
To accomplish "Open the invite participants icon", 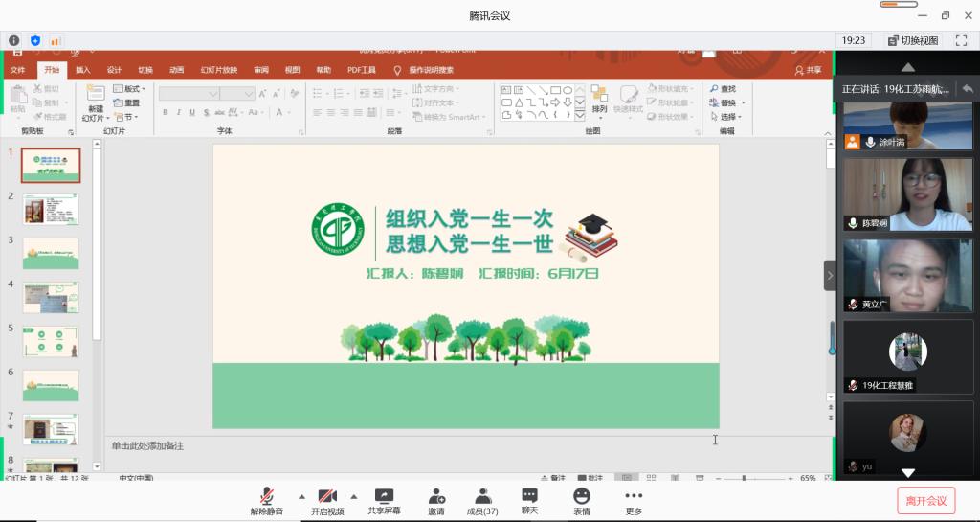I will pyautogui.click(x=436, y=496).
